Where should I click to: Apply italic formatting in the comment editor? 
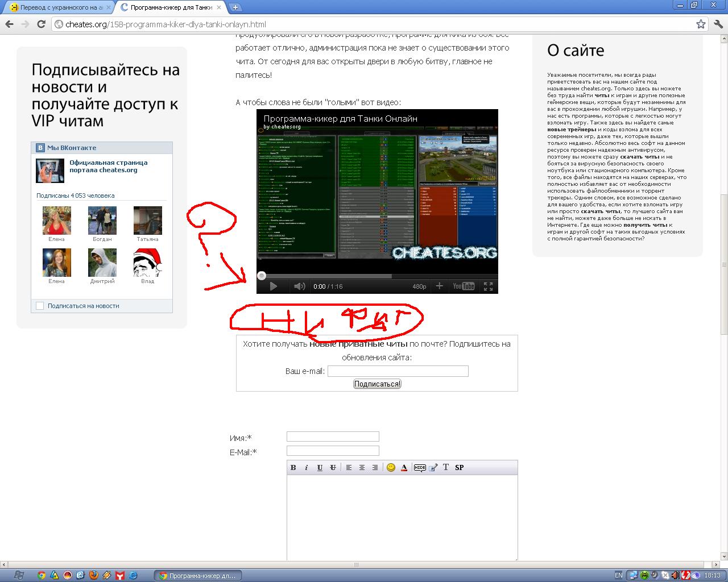coord(307,467)
